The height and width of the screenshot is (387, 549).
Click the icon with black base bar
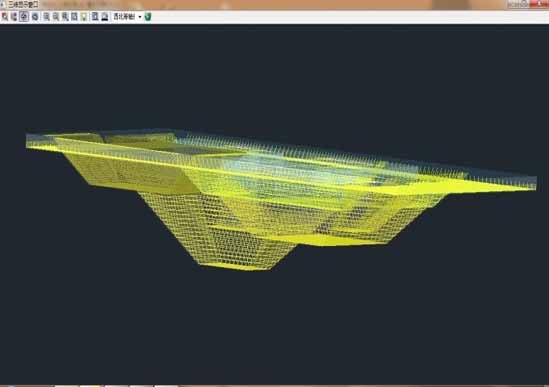tap(105, 16)
